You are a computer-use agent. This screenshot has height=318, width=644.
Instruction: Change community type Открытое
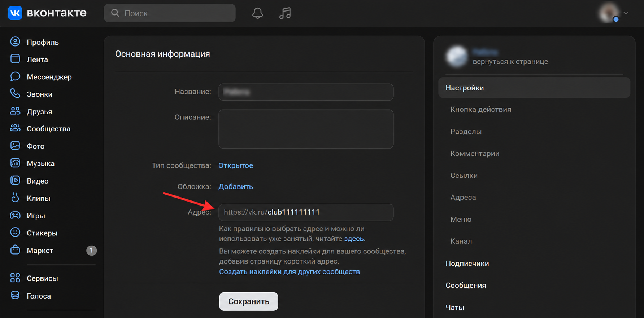[236, 165]
